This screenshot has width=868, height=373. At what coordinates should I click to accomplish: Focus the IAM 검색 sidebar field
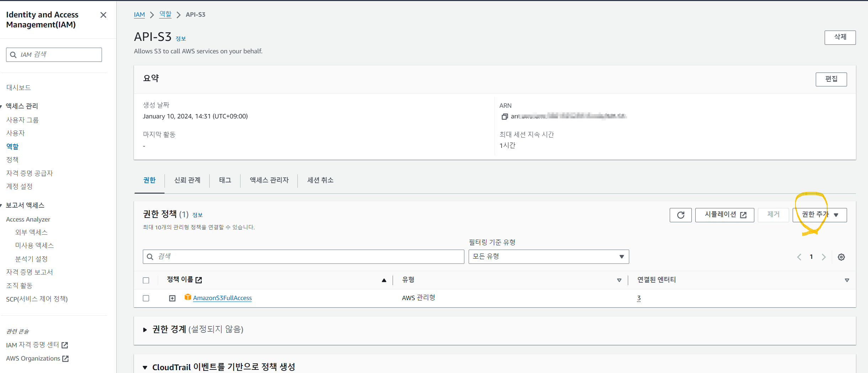[x=54, y=55]
